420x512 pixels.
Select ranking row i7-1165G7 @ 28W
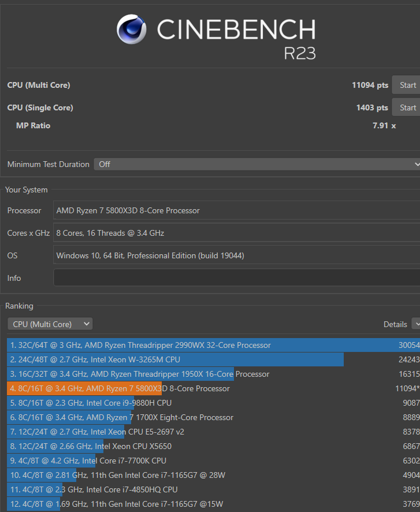(213, 475)
